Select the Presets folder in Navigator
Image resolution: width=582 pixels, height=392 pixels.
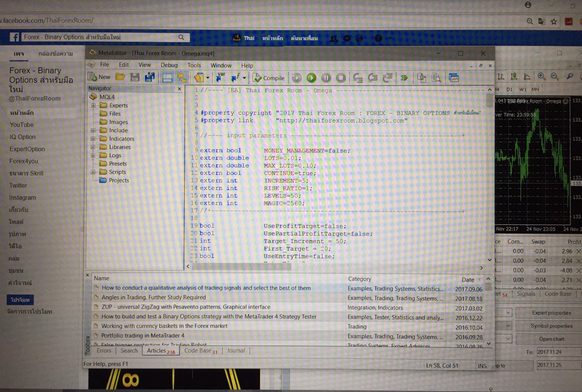point(113,164)
